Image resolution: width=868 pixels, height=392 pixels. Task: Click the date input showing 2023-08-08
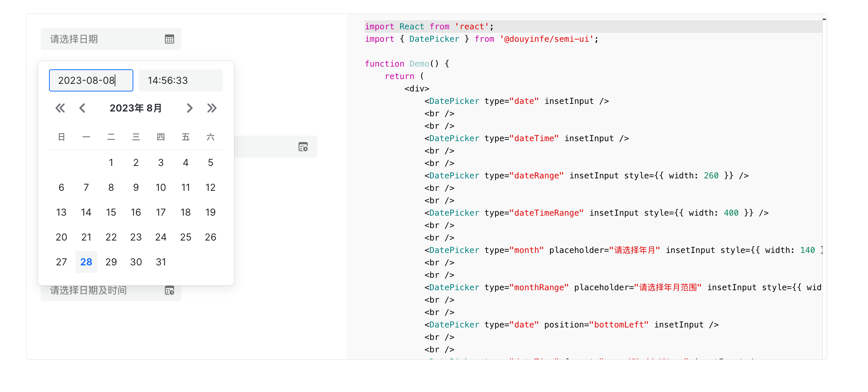click(91, 80)
